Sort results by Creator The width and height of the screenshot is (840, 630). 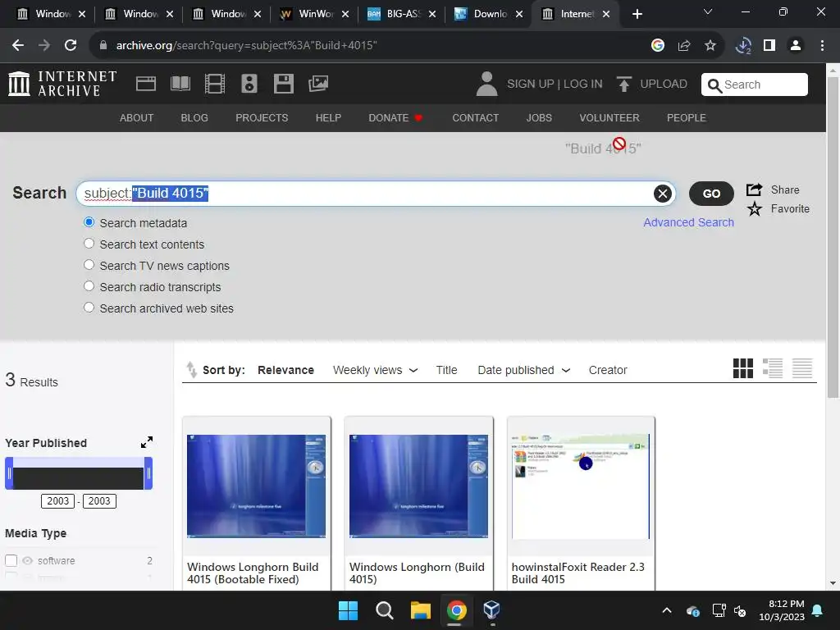608,370
